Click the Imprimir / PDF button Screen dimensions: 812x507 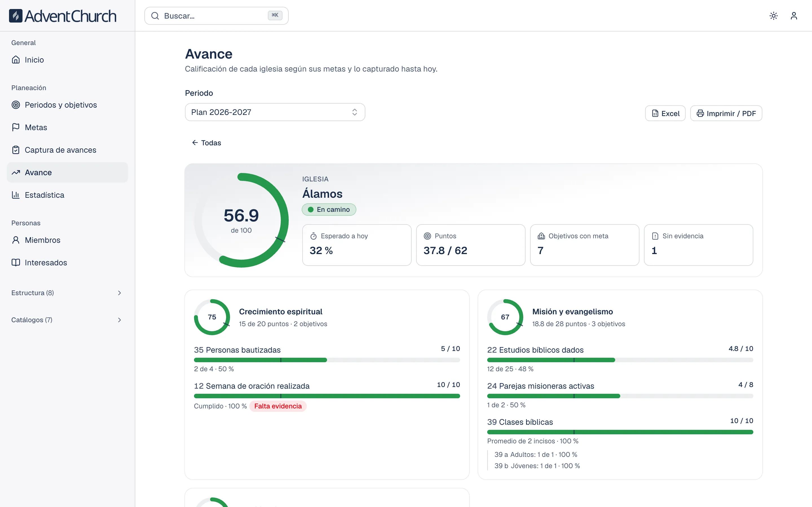click(x=726, y=113)
